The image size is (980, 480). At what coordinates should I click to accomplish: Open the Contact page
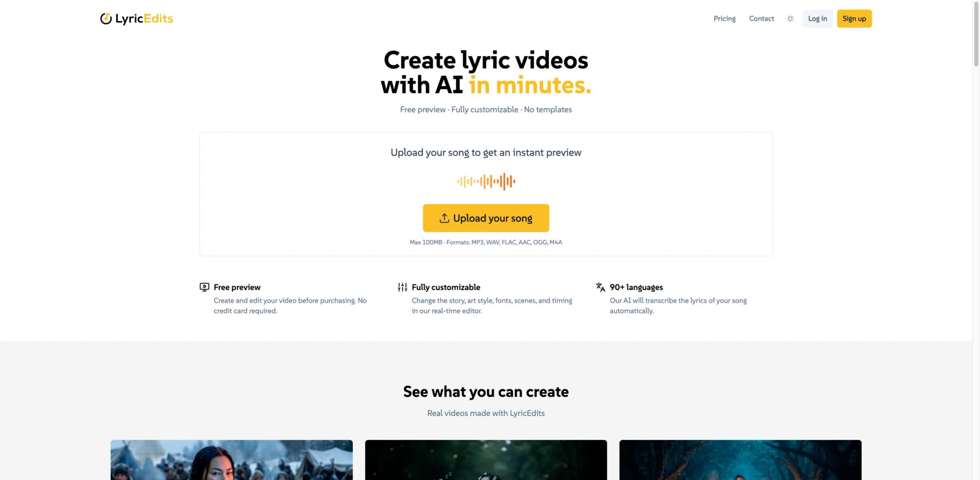click(x=761, y=19)
